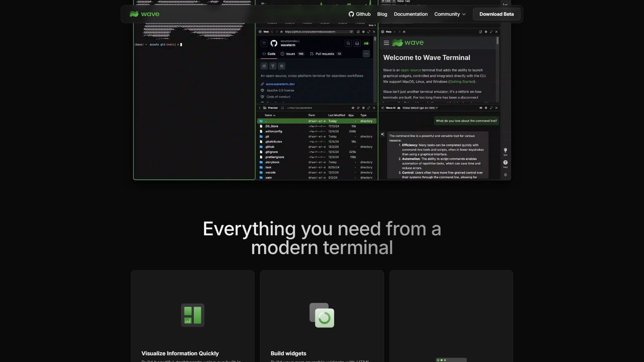Expand the Global default (gpt-4o-mini) model dropdown
The width and height of the screenshot is (644, 362).
[x=420, y=108]
